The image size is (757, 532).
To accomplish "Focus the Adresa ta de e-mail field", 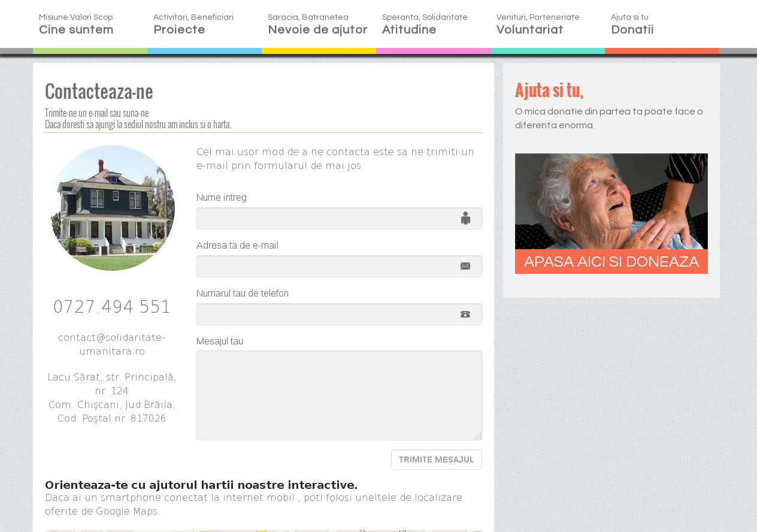I will point(339,266).
